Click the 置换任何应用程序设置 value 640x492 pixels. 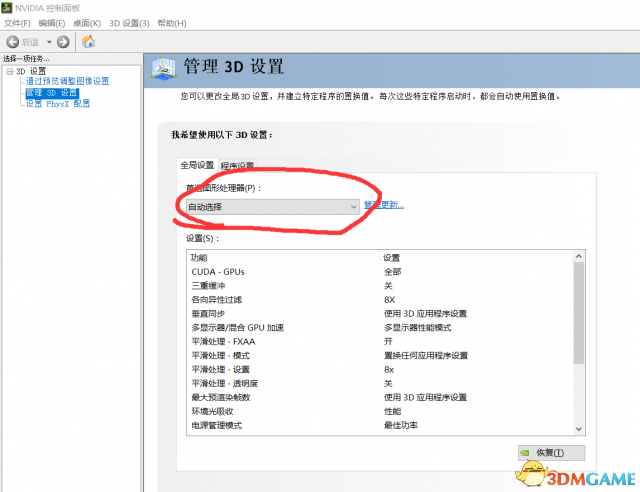426,356
